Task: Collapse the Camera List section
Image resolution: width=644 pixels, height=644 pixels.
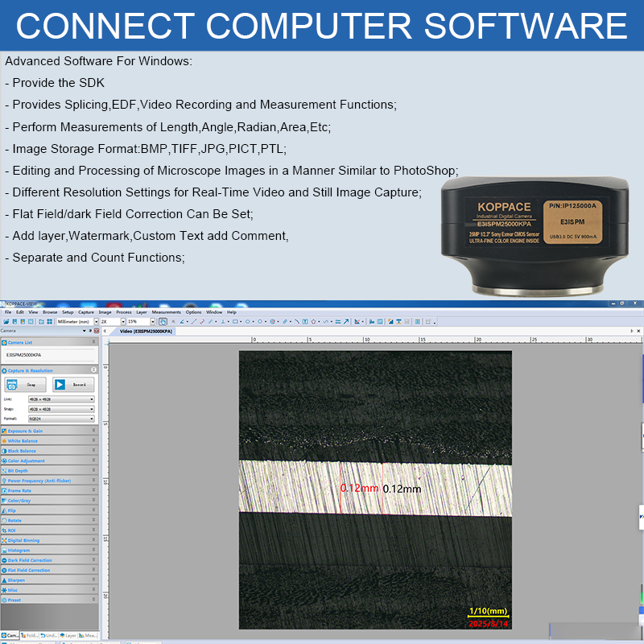Action: [93, 342]
